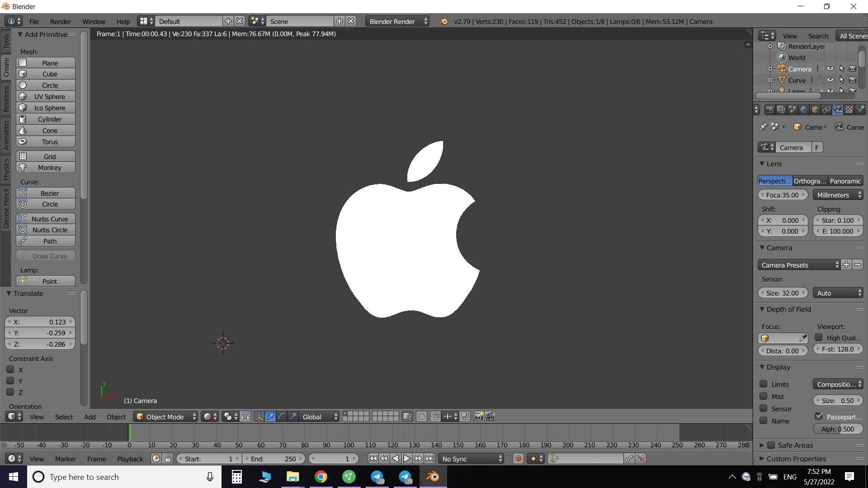868x488 pixels.
Task: Toggle the Curve eye visibility in outliner
Action: coord(830,80)
